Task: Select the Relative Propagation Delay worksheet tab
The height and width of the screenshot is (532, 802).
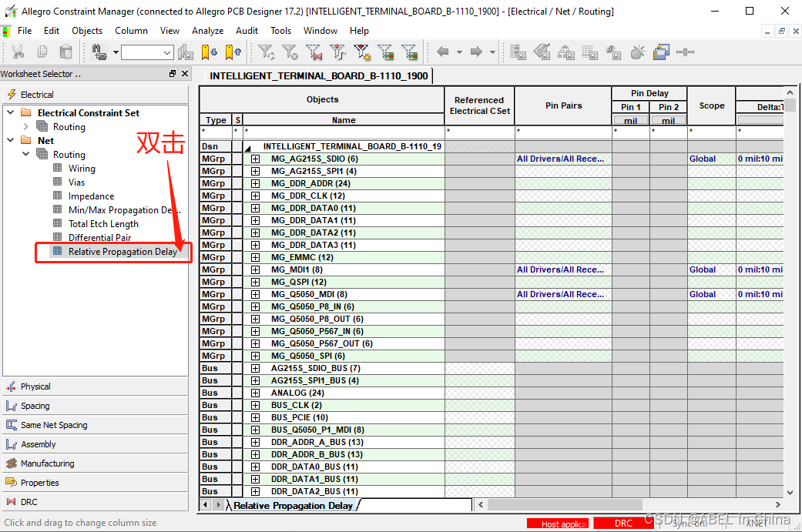Action: 293,506
